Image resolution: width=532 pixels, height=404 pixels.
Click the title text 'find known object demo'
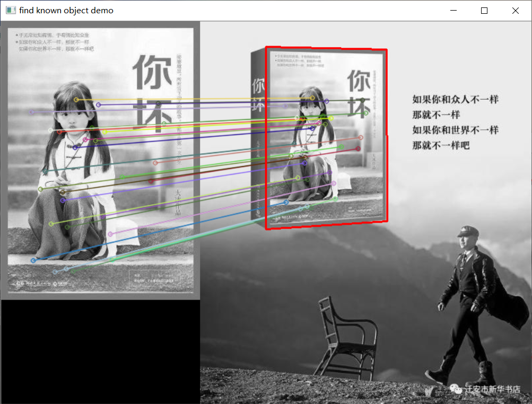[66, 11]
